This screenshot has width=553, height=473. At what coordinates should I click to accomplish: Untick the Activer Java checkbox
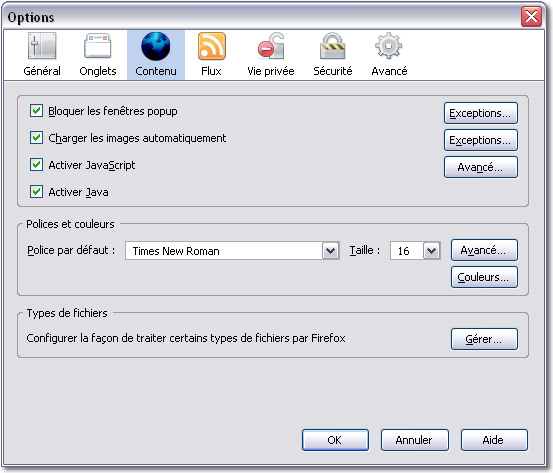36,192
